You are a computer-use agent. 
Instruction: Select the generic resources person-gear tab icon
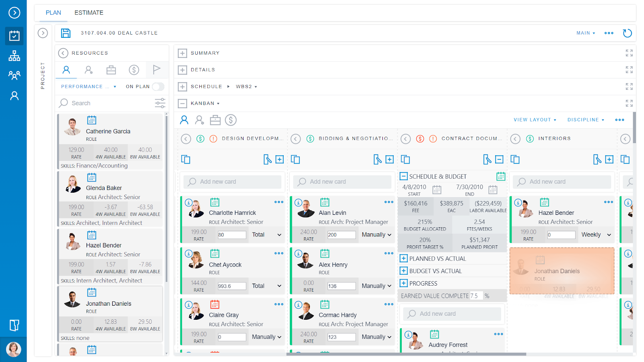pos(89,70)
